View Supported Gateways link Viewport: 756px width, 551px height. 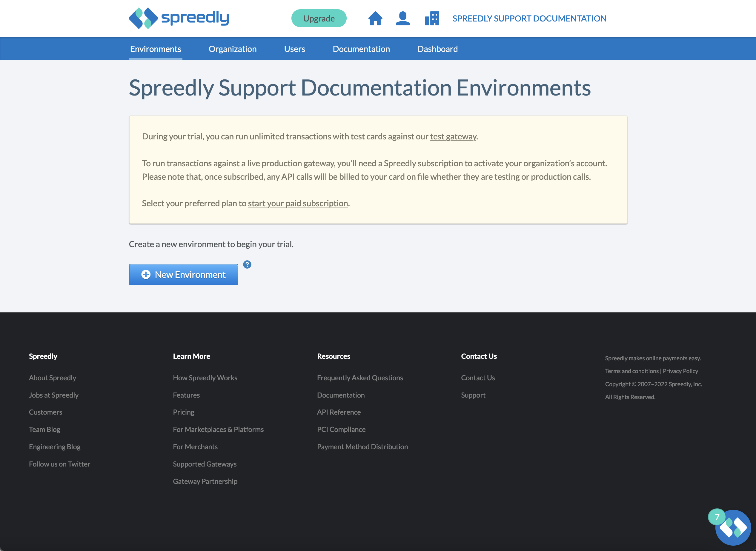[205, 464]
